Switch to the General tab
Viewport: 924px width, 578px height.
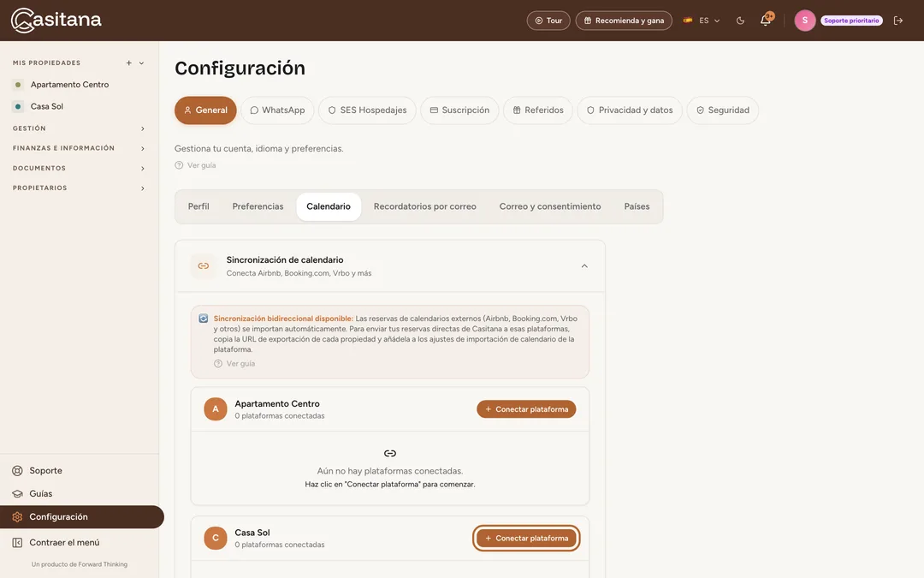(205, 110)
